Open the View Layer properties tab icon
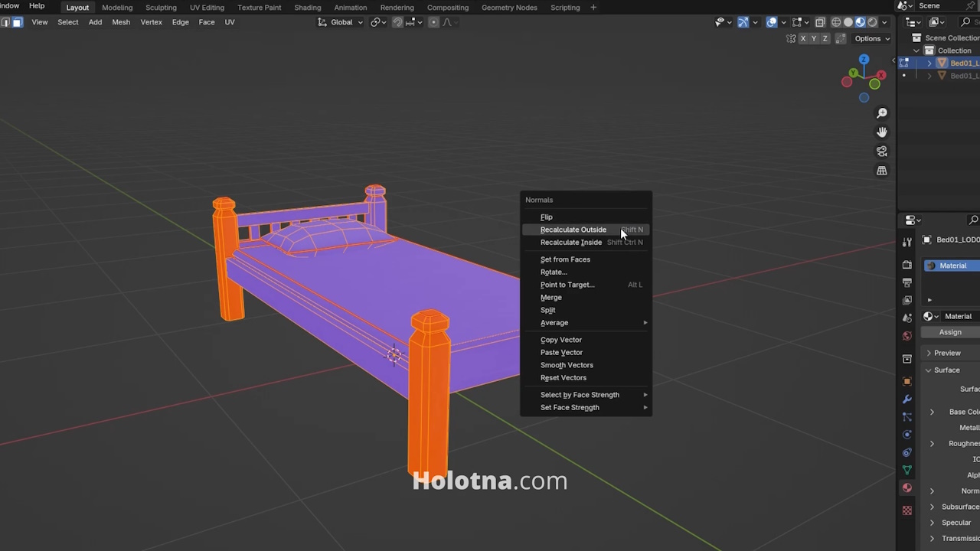The width and height of the screenshot is (980, 551). (907, 300)
